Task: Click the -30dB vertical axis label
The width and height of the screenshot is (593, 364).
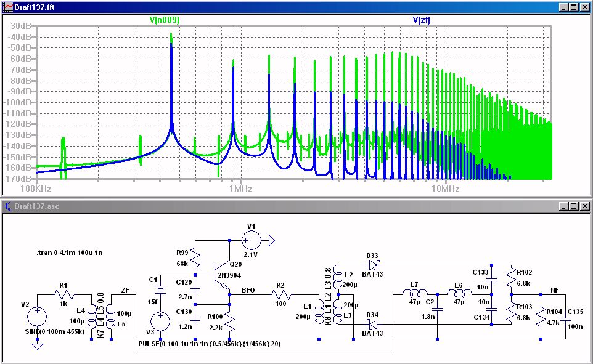Action: tap(21, 26)
